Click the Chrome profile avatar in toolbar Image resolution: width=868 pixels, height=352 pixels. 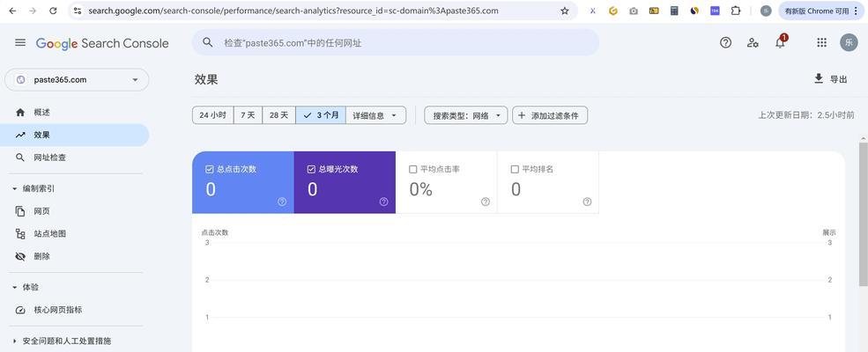766,11
